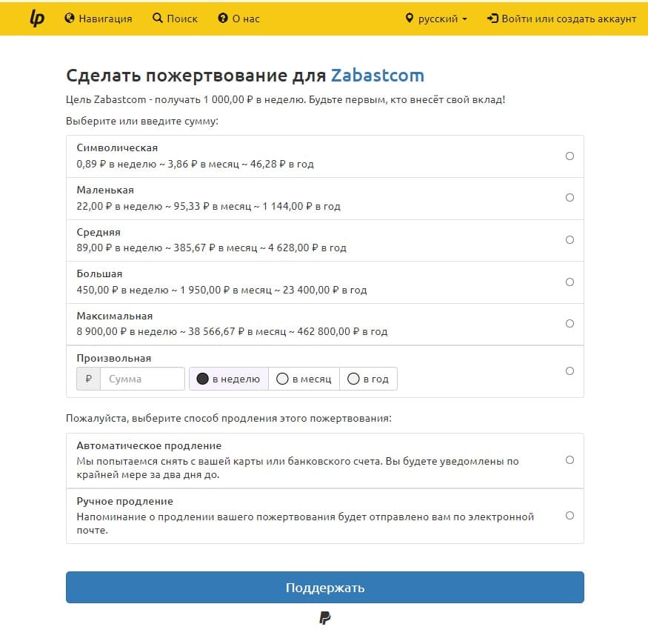Select the Символическая donation amount
648x644 pixels.
pos(569,156)
